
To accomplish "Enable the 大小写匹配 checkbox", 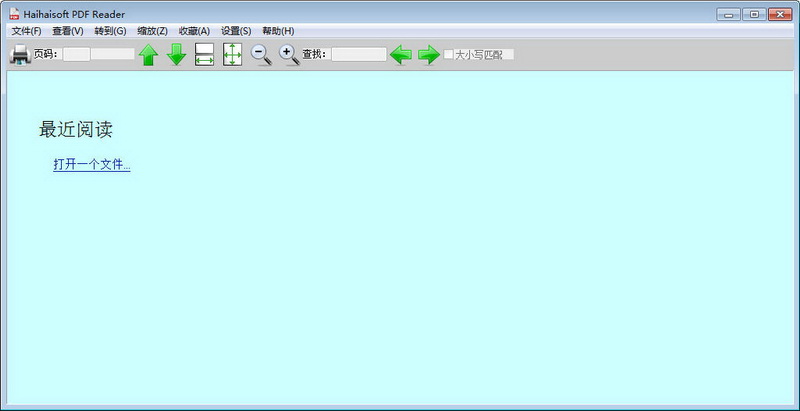I will click(x=448, y=54).
